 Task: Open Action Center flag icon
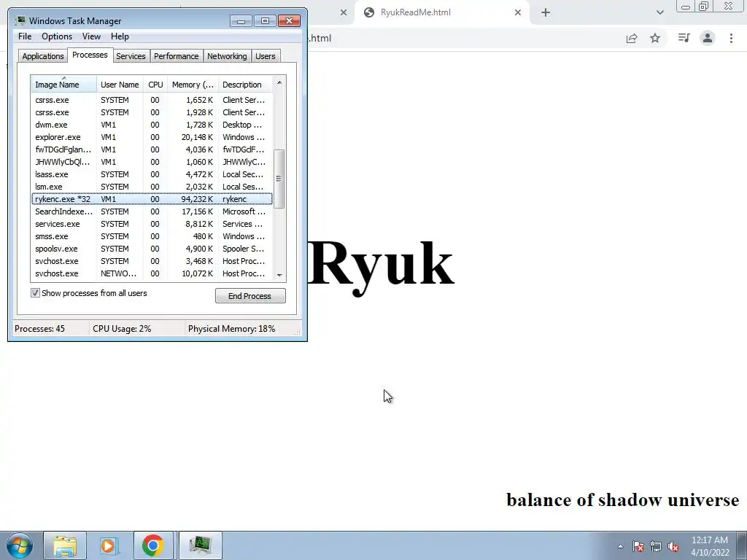coord(638,546)
